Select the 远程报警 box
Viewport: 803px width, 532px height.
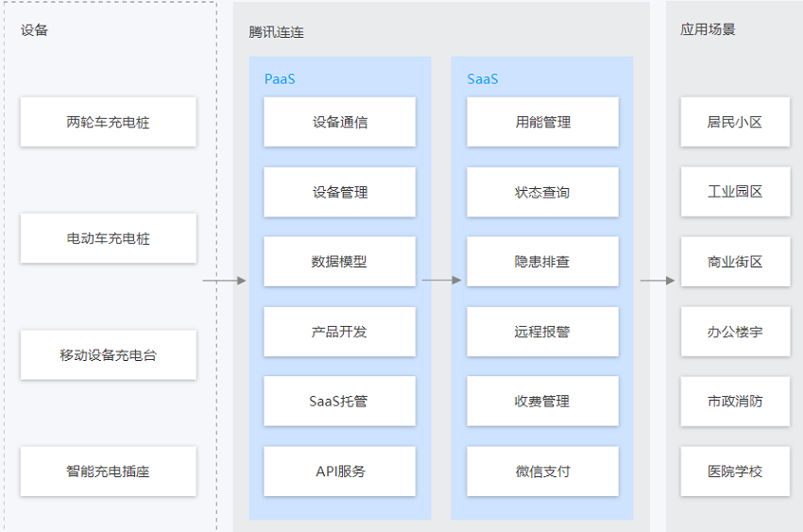(542, 332)
